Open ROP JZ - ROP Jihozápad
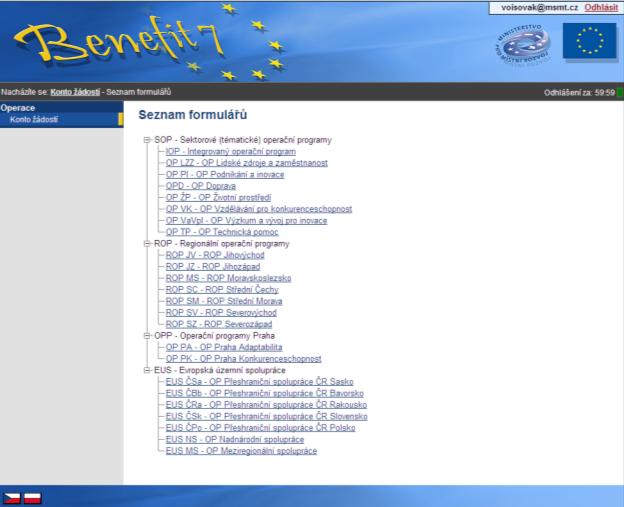 click(x=213, y=267)
